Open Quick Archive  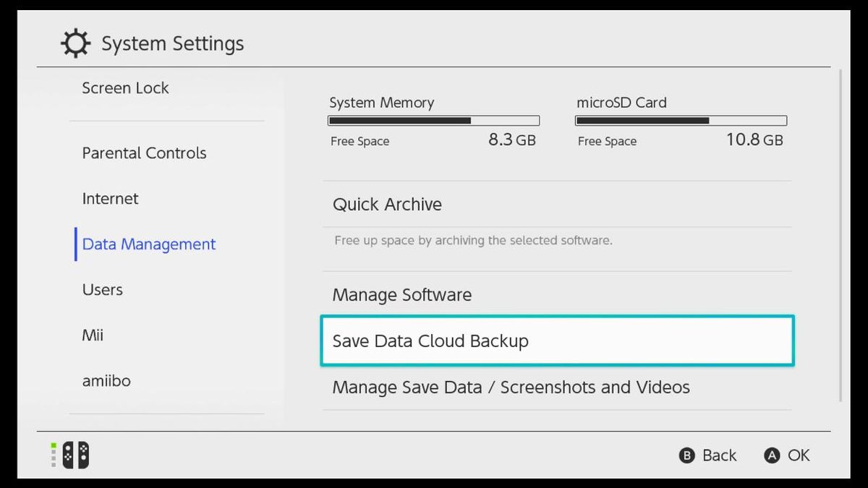387,204
